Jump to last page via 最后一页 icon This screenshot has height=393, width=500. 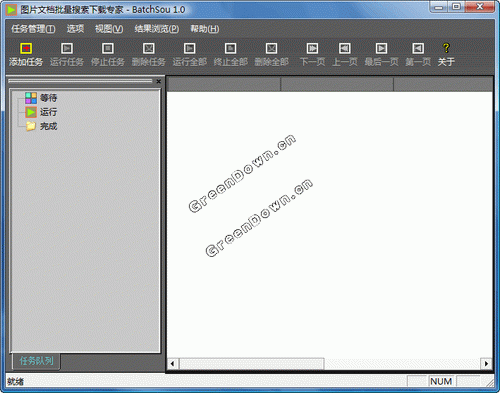381,49
